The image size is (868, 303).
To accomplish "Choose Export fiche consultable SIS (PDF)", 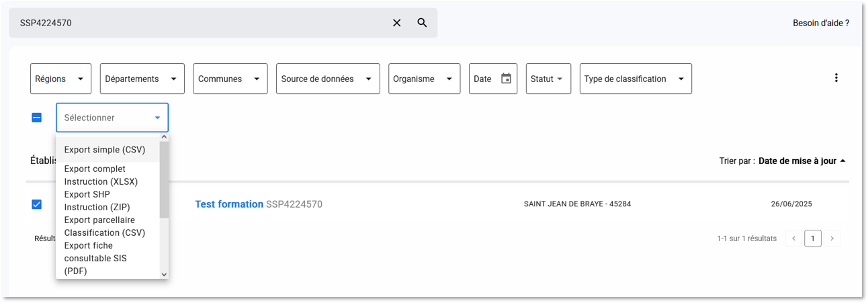I will (107, 258).
